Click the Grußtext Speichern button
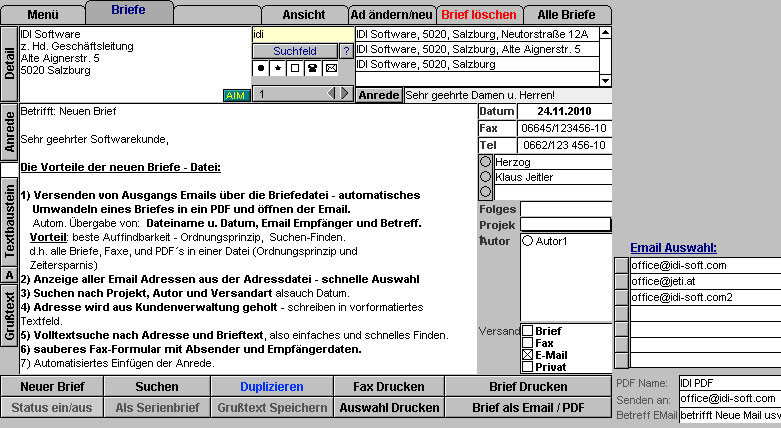 coord(272,408)
